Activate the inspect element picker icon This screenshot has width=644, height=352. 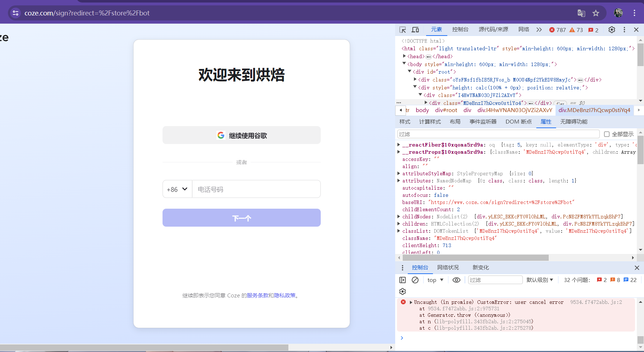tap(403, 30)
